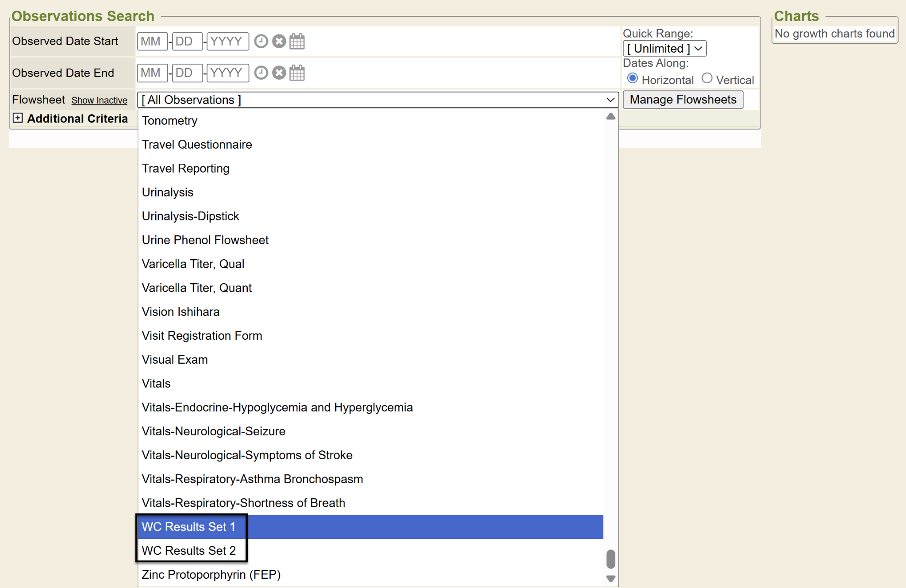Screen dimensions: 906x588
Task: Clear Observed Date Start with X icon
Action: [279, 41]
